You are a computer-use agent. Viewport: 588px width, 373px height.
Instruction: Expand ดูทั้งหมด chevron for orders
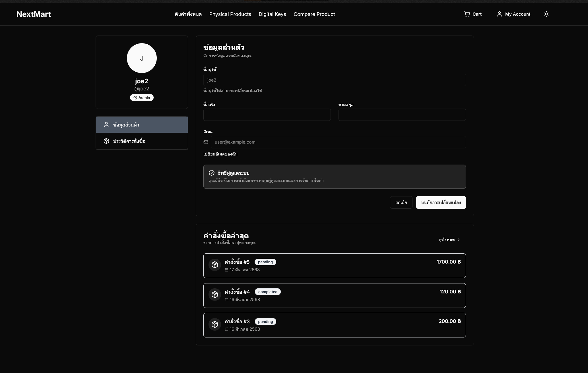[458, 240]
